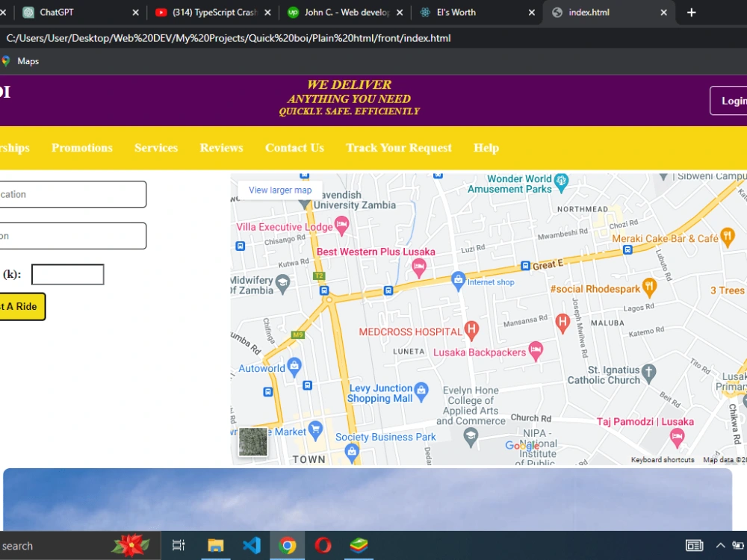Select Wonder World Amusement Parks marker
This screenshot has width=747, height=560.
click(561, 182)
